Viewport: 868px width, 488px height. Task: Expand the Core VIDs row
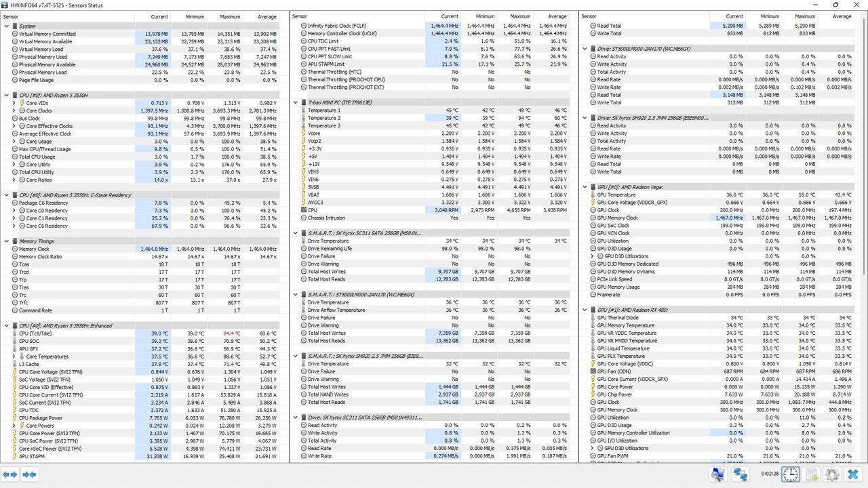14,103
